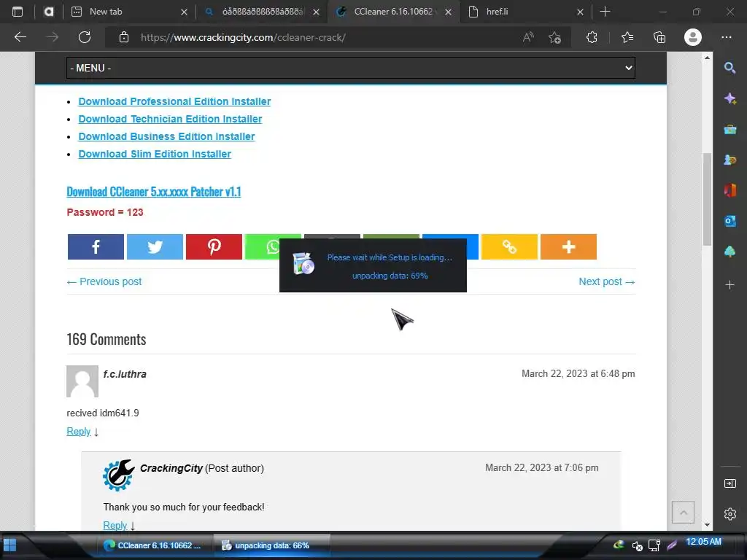
Task: Switch to CCleaner Edge taskbar item
Action: (x=153, y=545)
